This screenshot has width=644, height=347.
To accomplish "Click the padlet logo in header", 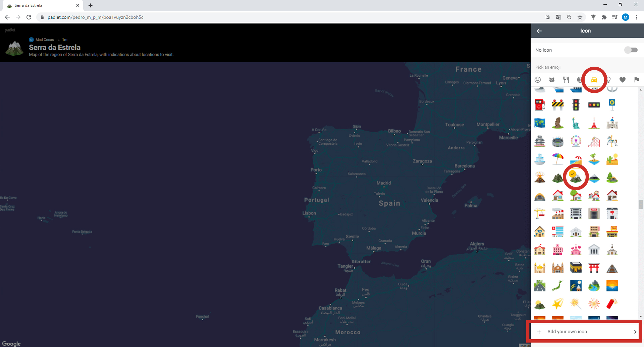I will coord(10,30).
